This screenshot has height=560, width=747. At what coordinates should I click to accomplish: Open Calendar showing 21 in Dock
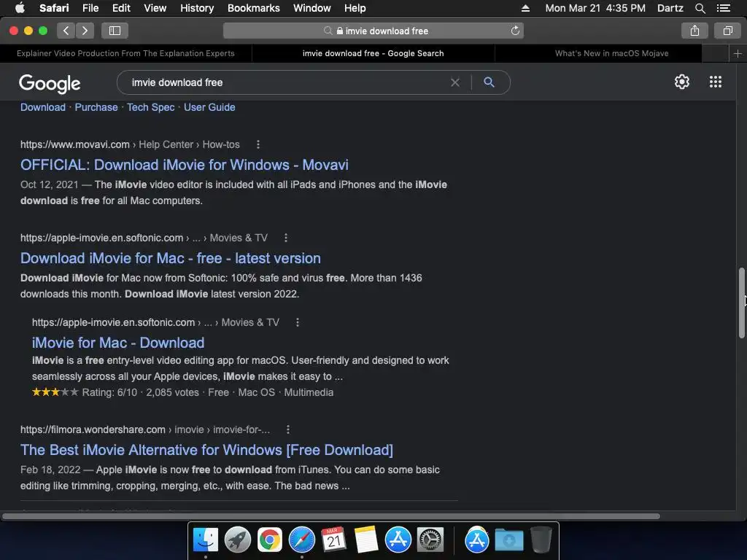(333, 540)
